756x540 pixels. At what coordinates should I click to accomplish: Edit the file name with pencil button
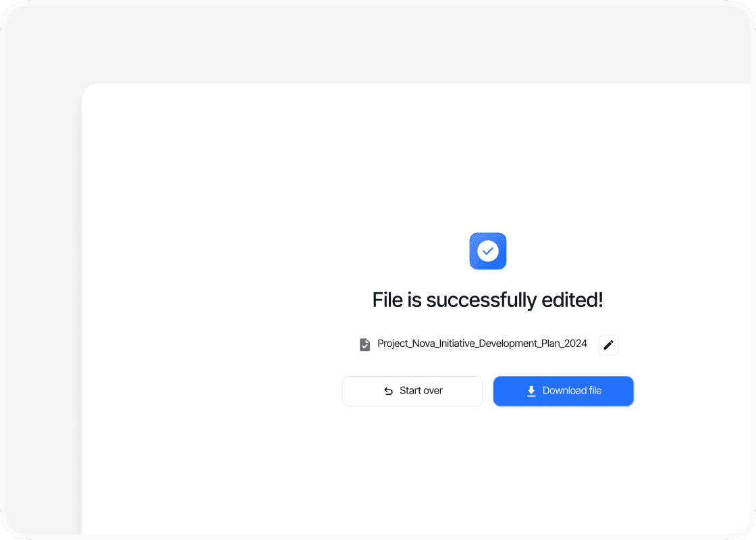608,345
